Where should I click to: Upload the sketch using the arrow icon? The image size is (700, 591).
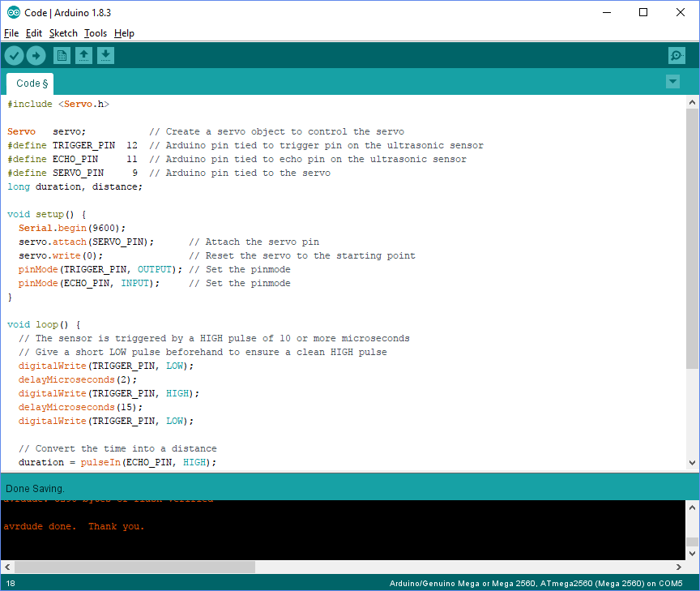coord(36,55)
